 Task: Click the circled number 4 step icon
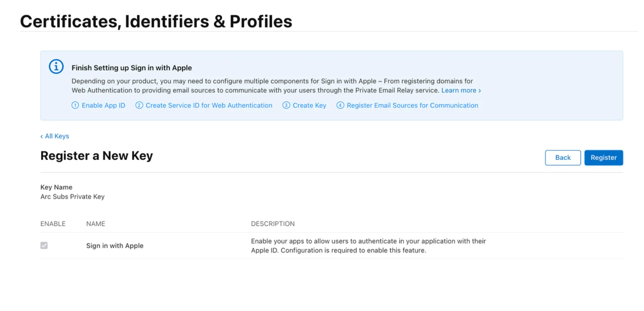(x=340, y=105)
